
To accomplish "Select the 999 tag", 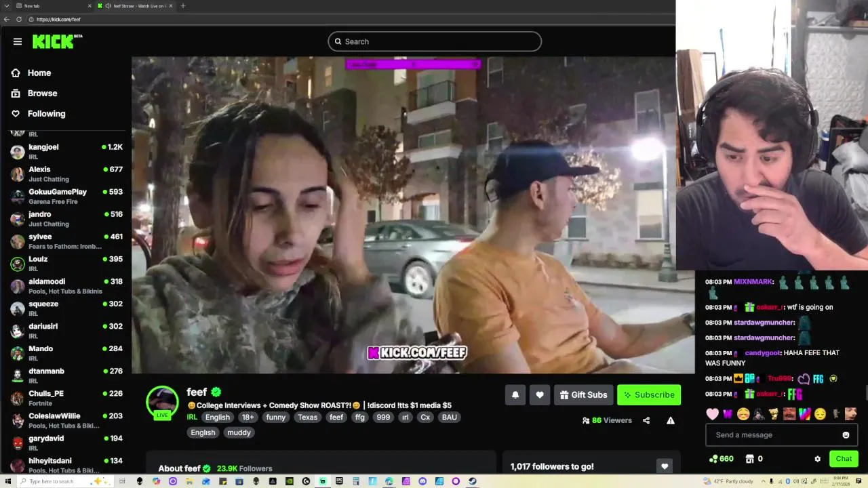I will pos(384,417).
